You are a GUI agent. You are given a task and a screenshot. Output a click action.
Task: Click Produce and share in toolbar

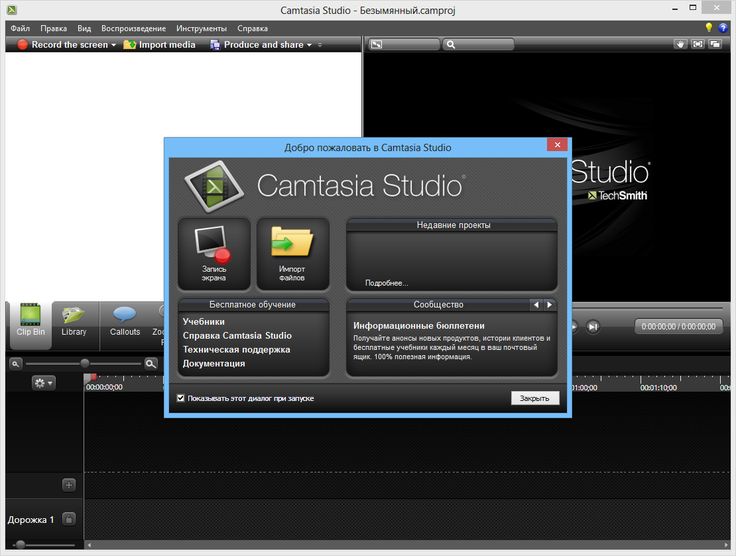pos(257,45)
